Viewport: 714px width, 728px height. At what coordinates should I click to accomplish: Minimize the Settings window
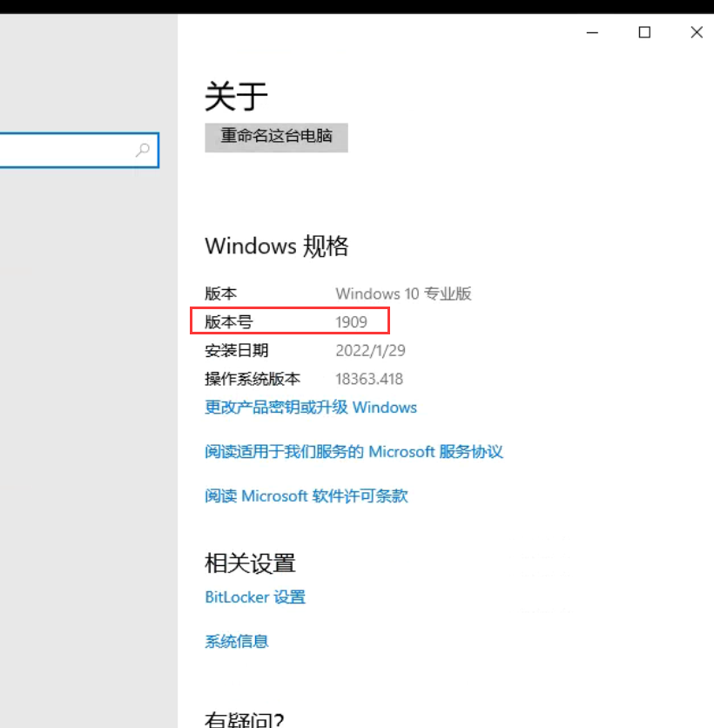[592, 32]
